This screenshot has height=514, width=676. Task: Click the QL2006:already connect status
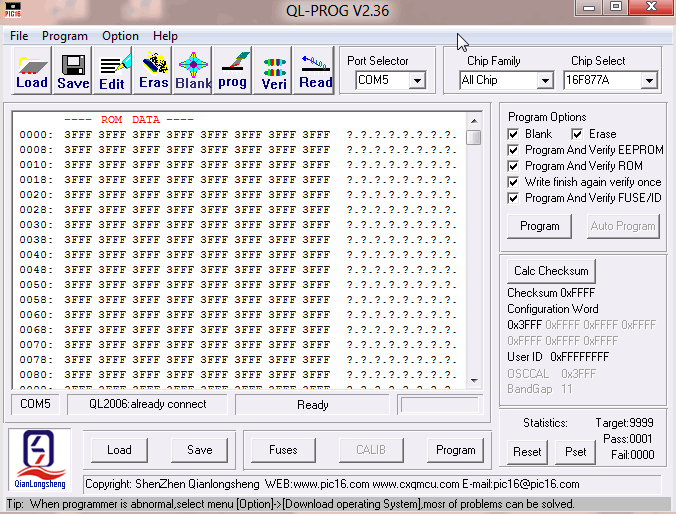point(147,404)
